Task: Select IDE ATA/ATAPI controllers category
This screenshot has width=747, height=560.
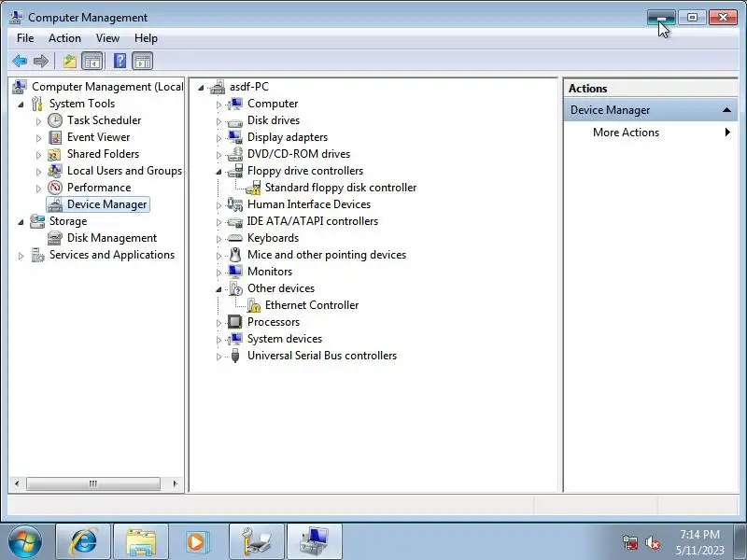Action: coord(313,221)
